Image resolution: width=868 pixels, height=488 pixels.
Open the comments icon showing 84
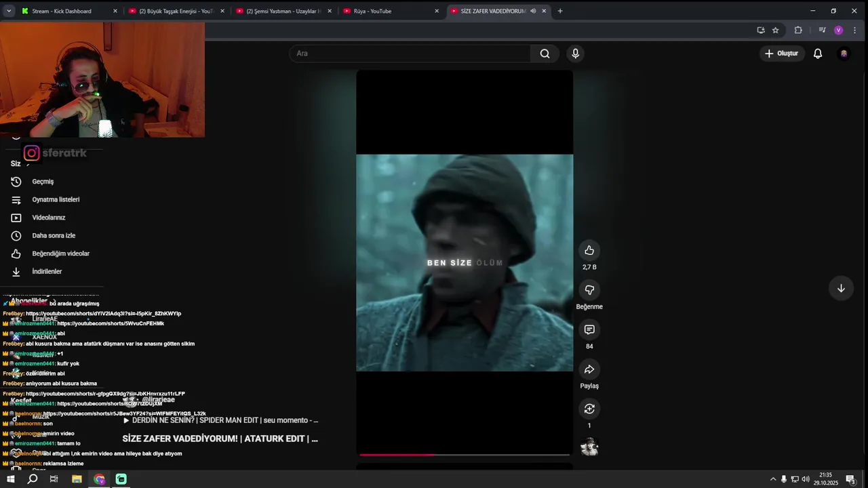click(x=589, y=329)
